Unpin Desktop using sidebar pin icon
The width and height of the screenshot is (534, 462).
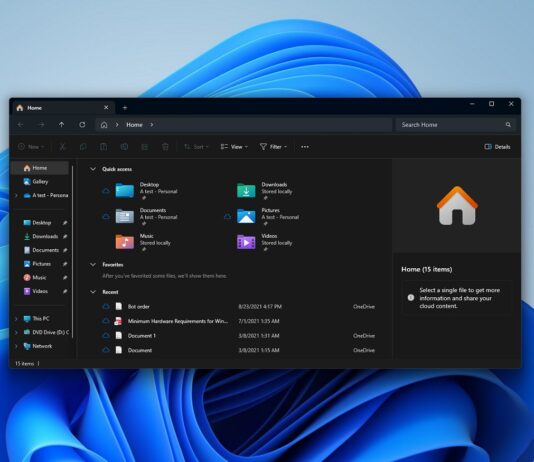(65, 223)
